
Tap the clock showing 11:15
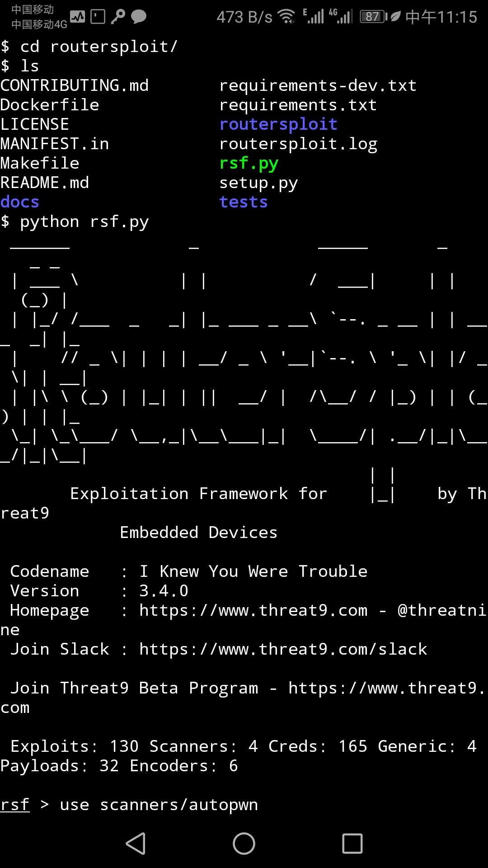click(x=441, y=17)
